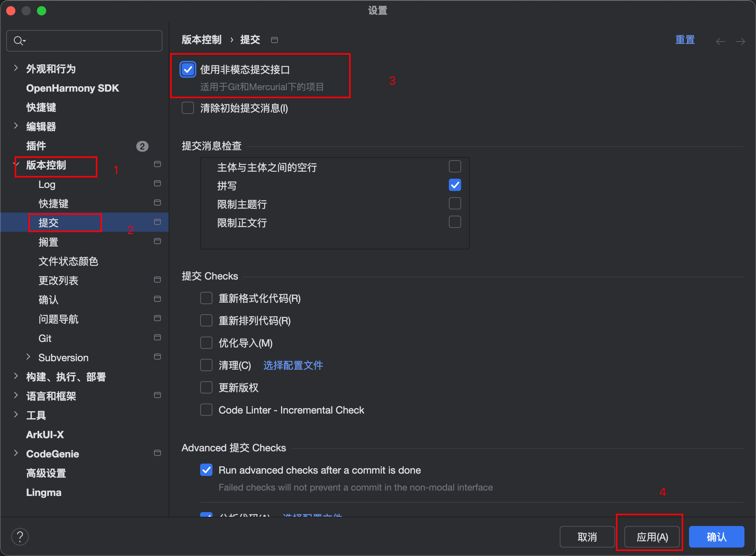Enable 清除初始提交消息 checkbox
The width and height of the screenshot is (756, 556).
pos(188,108)
